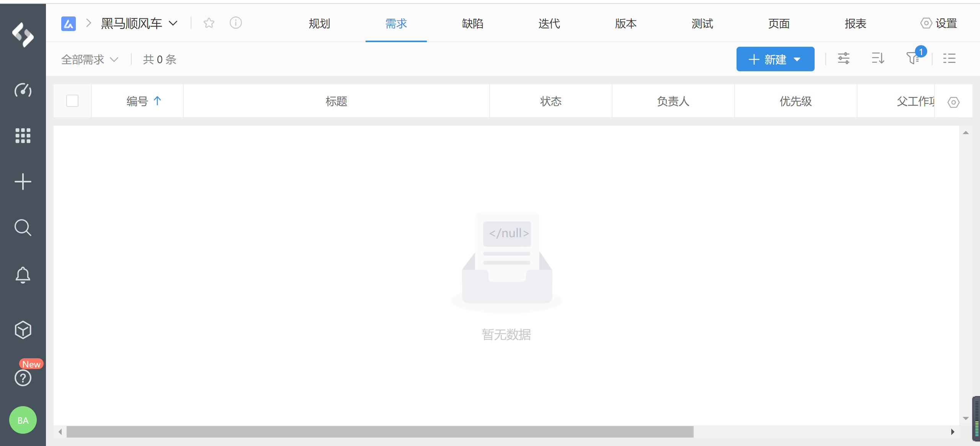Click the cube product icon in sidebar

click(x=23, y=330)
